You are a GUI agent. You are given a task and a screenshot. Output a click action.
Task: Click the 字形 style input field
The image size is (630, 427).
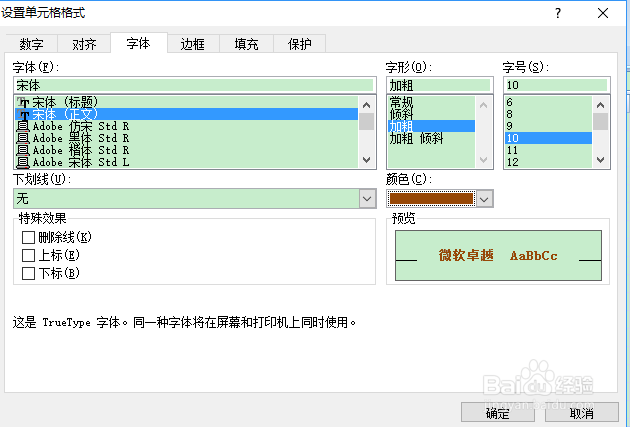point(440,85)
